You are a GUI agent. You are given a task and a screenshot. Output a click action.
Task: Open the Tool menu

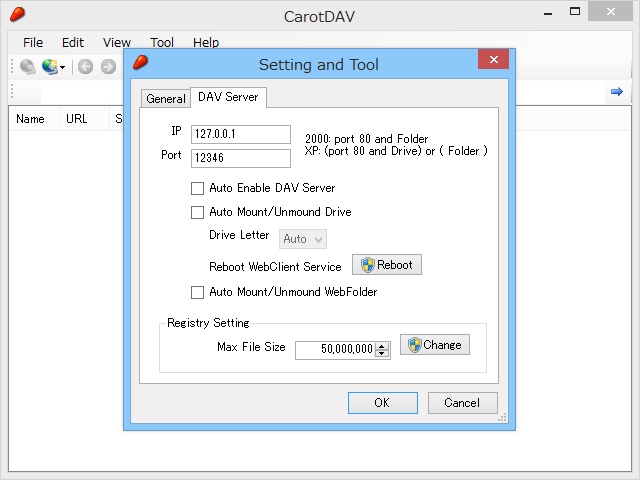point(162,42)
